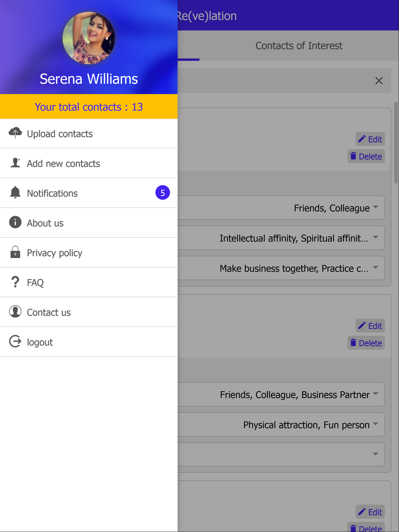Image resolution: width=399 pixels, height=532 pixels.
Task: Click the logout arrow icon
Action: pos(15,341)
